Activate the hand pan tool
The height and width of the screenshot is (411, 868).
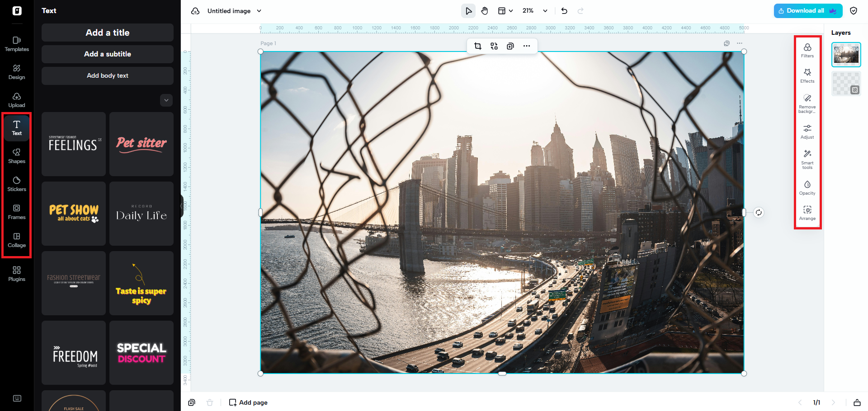tap(485, 11)
